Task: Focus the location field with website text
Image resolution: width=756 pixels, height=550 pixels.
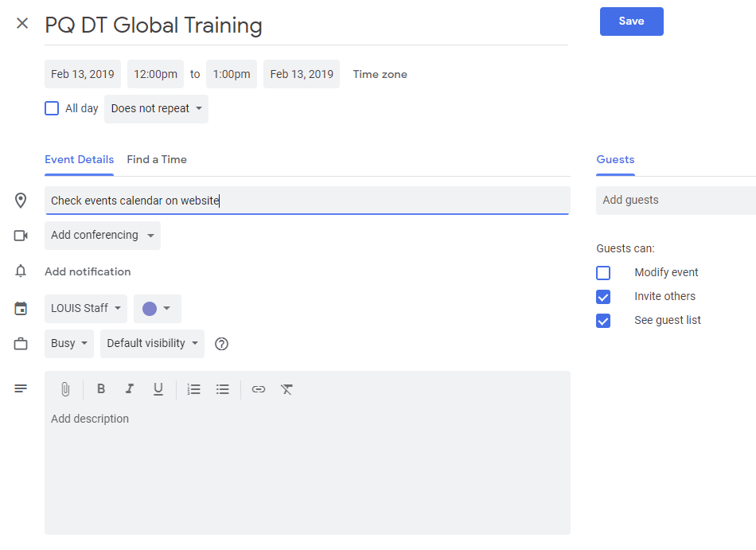Action: coord(307,201)
